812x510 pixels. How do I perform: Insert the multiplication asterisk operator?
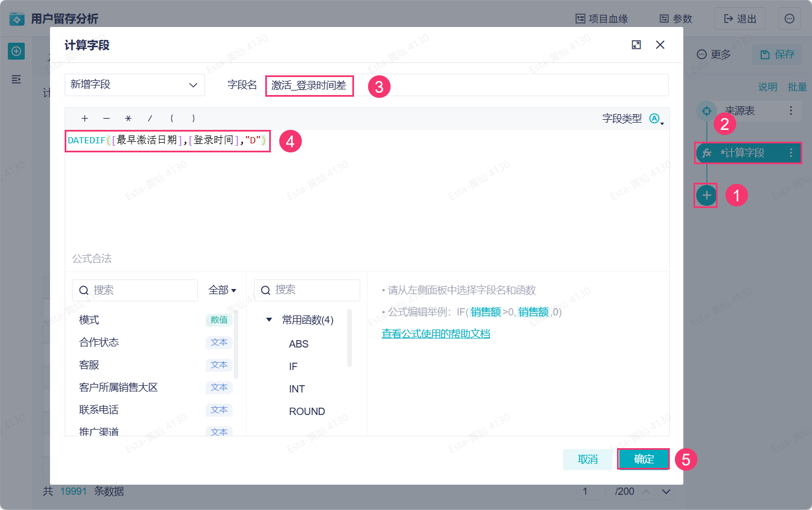(128, 119)
